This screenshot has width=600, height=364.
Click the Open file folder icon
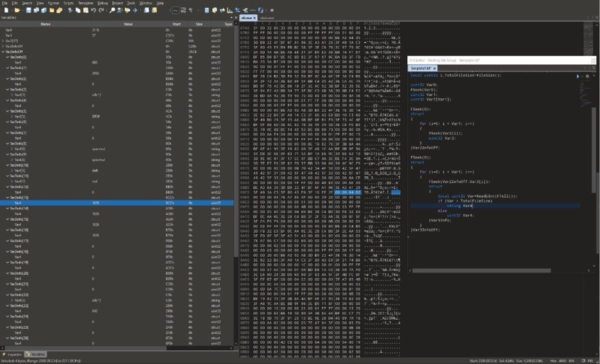point(18,10)
